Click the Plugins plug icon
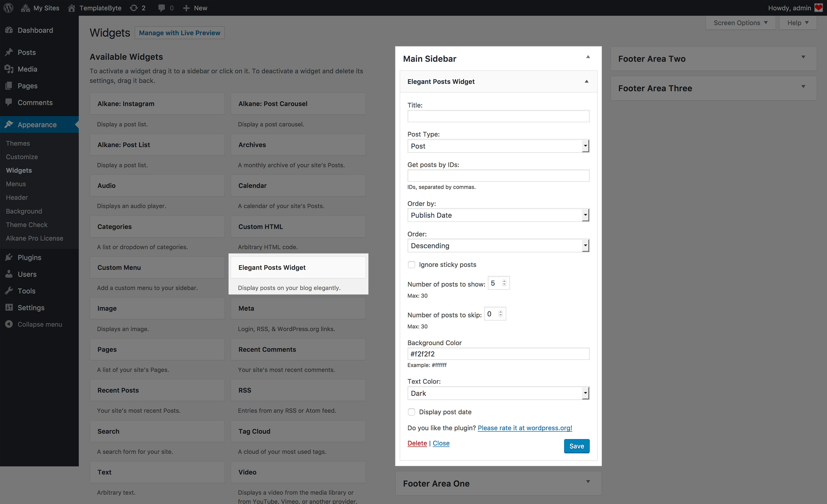This screenshot has width=827, height=504. click(9, 257)
